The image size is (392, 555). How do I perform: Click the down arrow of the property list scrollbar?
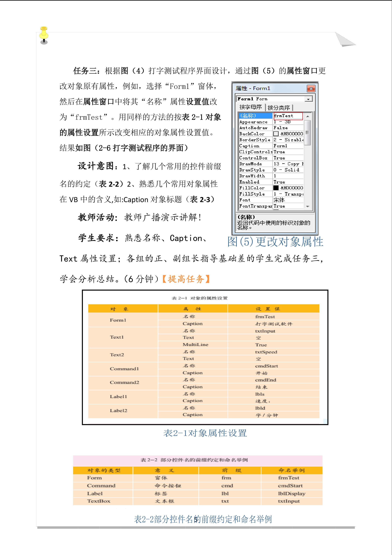coord(308,207)
